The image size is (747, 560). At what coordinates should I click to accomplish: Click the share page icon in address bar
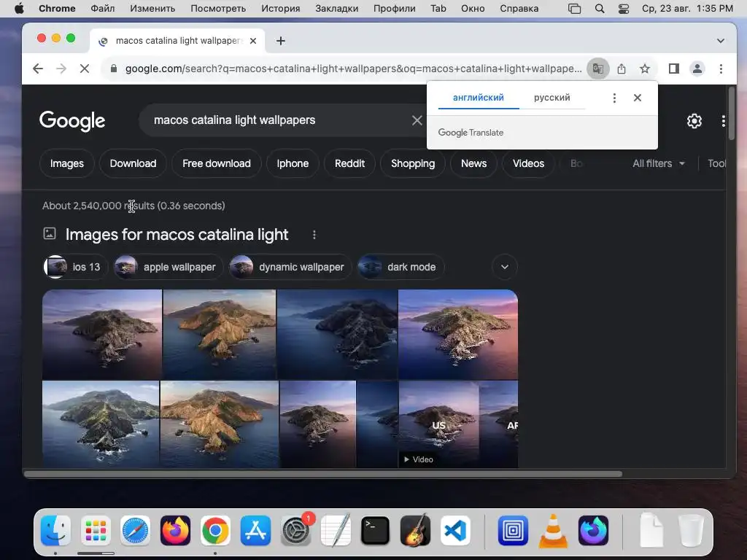coord(622,69)
